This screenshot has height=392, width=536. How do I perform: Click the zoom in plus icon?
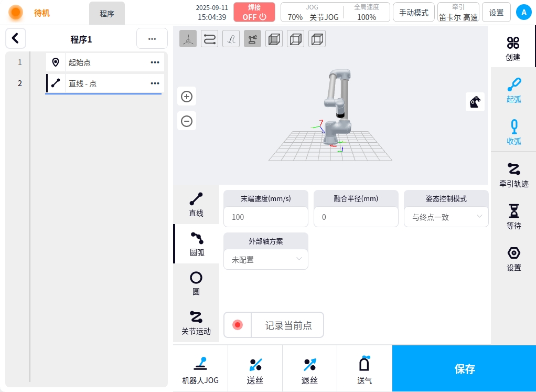click(187, 97)
